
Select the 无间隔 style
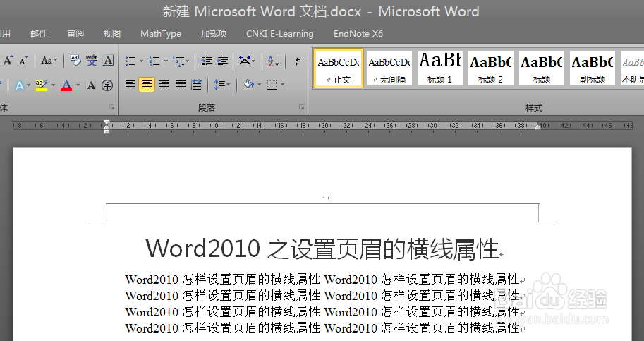389,68
